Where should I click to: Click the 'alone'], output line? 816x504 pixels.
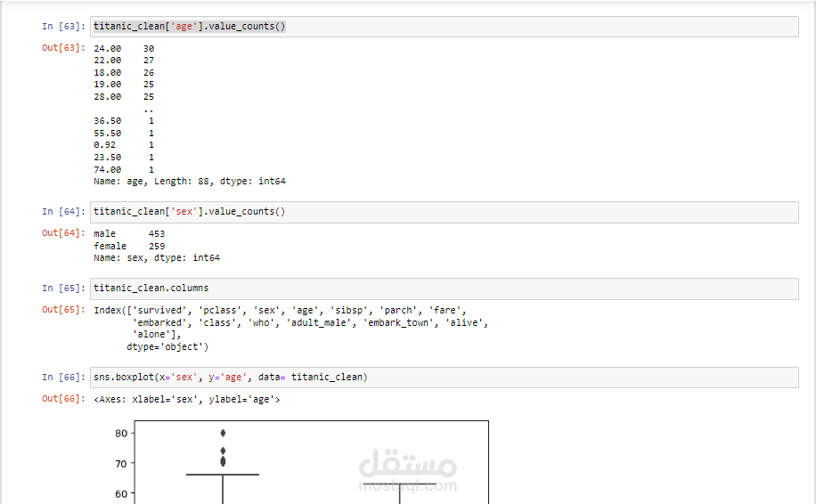click(157, 335)
